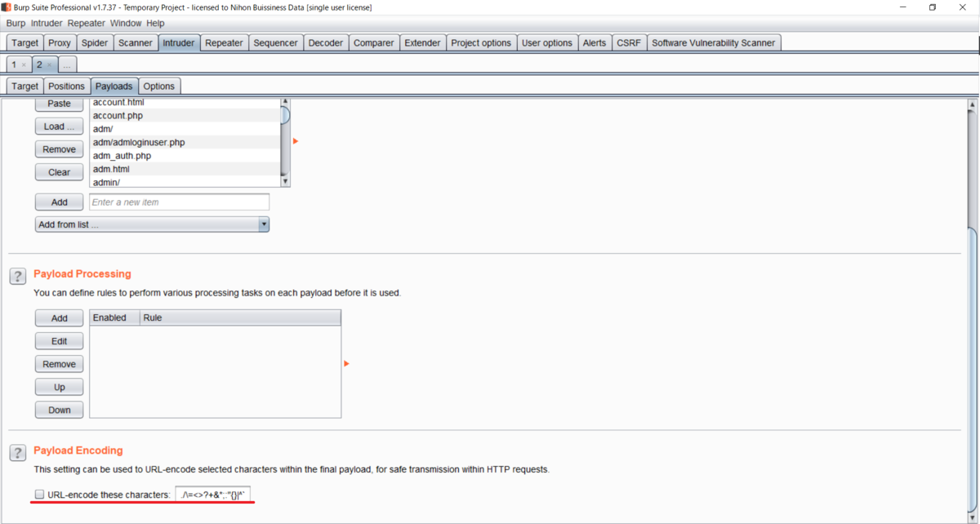Open the Intruder menu

point(47,24)
